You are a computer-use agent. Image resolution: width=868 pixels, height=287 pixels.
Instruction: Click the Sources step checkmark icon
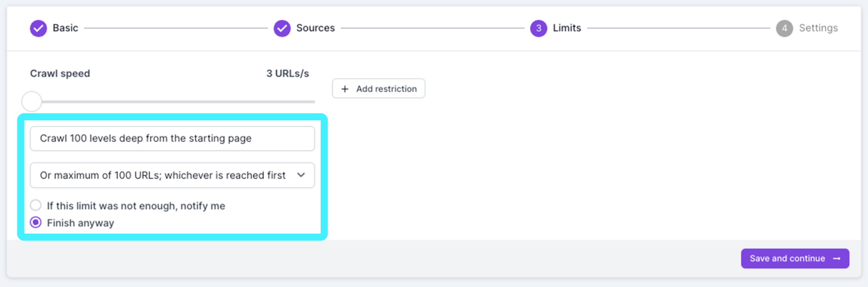[282, 28]
